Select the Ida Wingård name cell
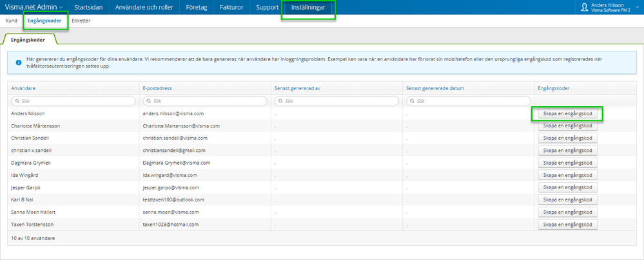Screen dimensions: 644x260 pyautogui.click(x=26, y=175)
